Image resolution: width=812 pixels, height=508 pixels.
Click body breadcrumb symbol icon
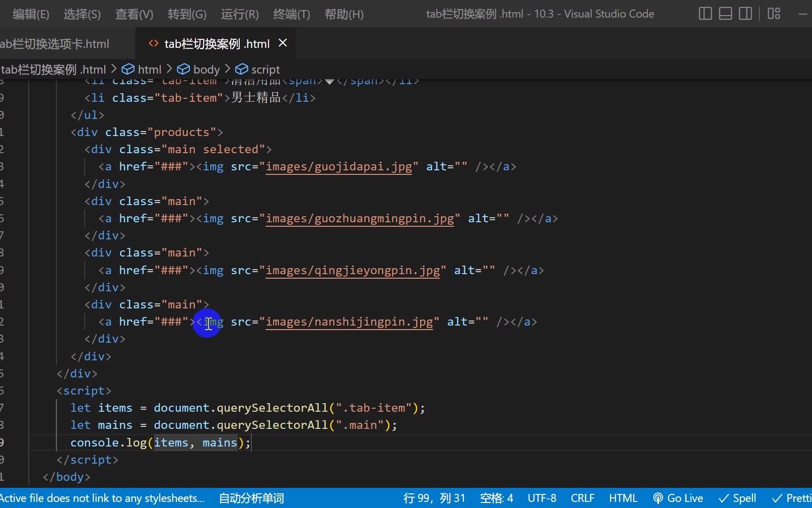pyautogui.click(x=183, y=69)
